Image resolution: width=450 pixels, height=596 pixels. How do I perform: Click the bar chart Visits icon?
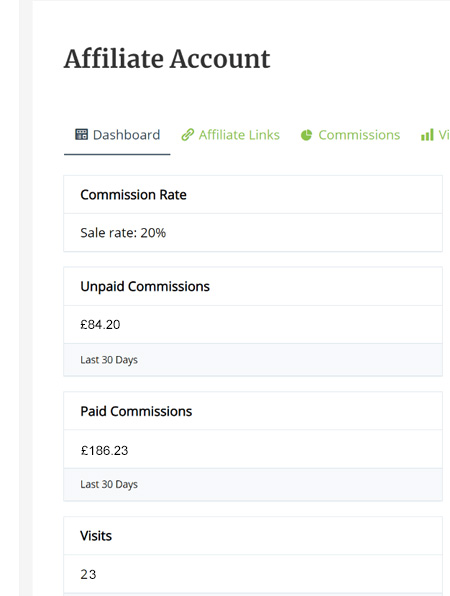(x=427, y=135)
